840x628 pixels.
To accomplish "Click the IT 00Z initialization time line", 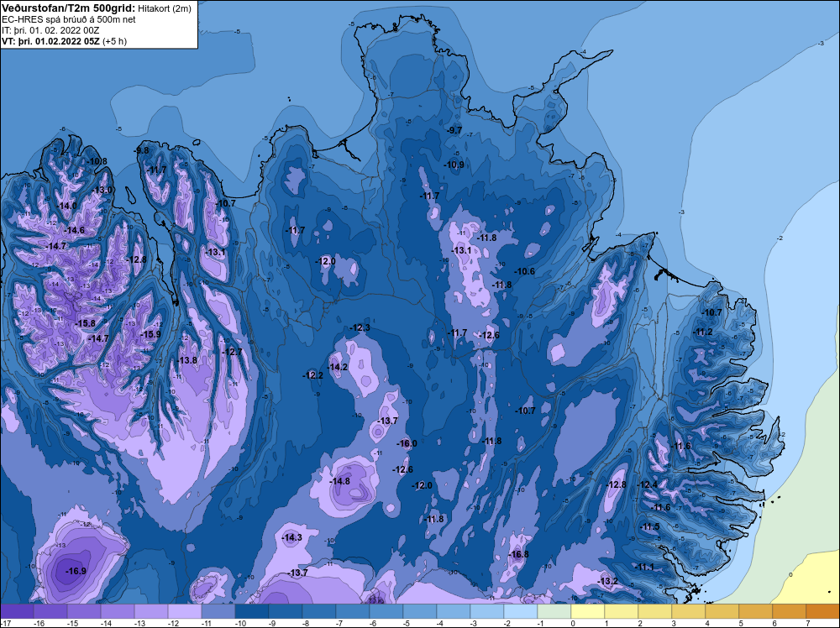I will click(50, 30).
